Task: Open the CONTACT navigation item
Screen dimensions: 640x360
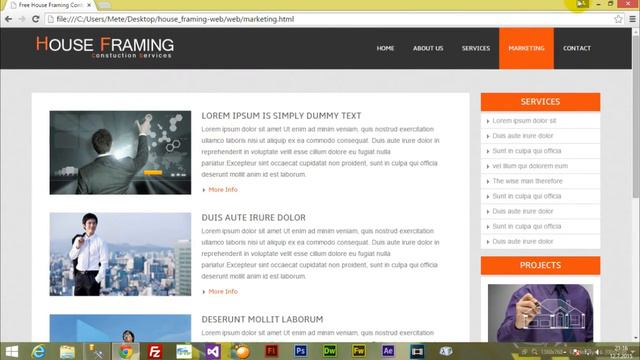Action: click(x=577, y=48)
